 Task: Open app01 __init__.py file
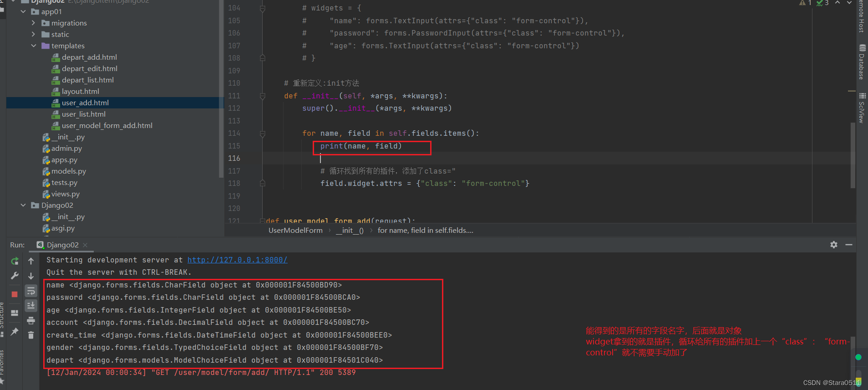(x=68, y=137)
